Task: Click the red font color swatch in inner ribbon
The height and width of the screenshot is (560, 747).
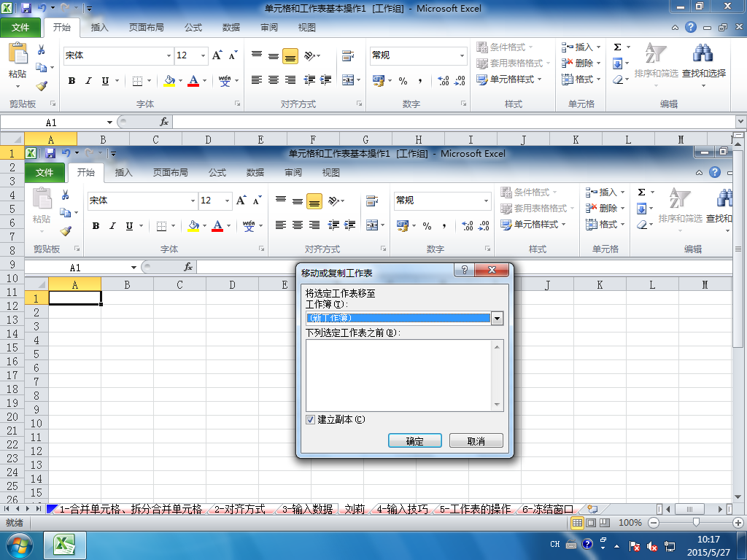Action: (217, 230)
